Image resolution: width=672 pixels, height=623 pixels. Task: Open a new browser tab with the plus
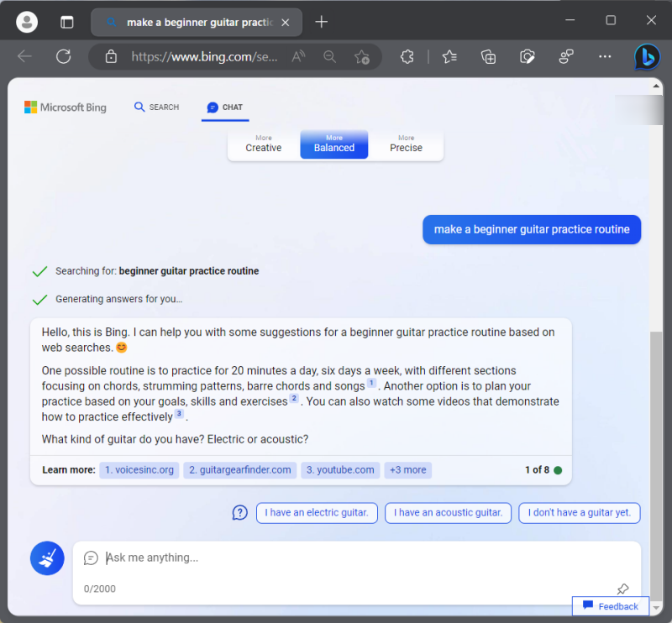322,22
